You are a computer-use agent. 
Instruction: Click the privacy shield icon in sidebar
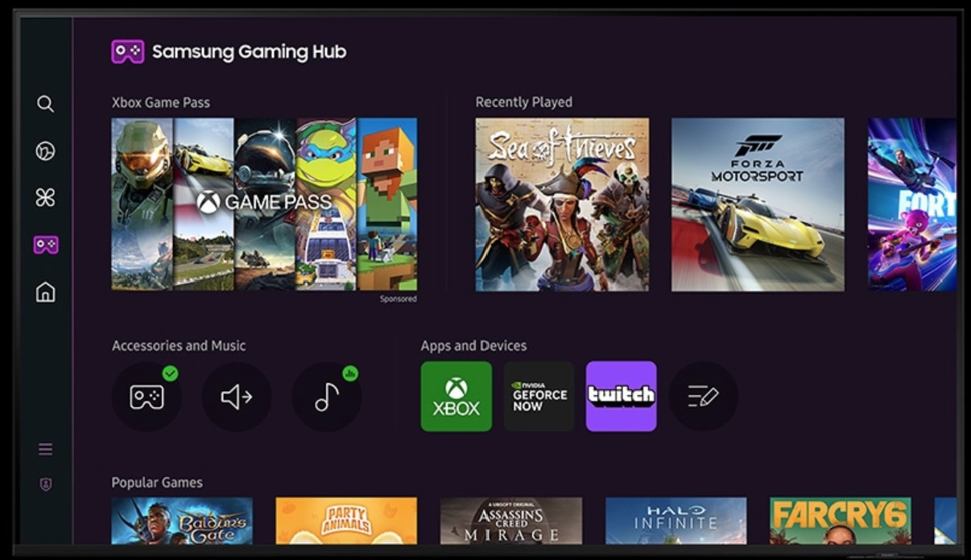(45, 484)
